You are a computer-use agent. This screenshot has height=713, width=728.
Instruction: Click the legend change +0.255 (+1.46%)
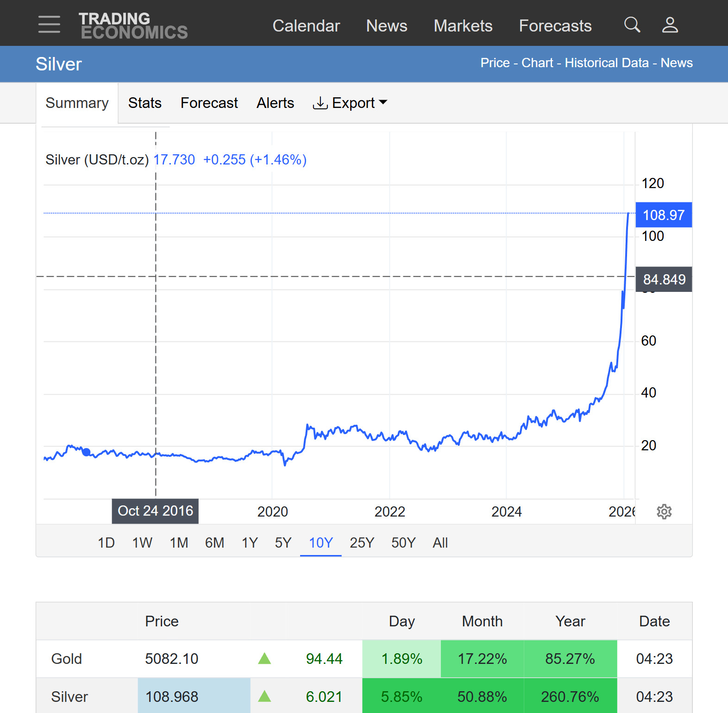coord(255,160)
